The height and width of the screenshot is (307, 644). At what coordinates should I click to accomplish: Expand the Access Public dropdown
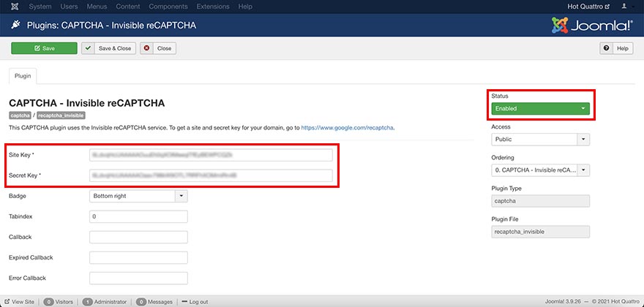[540, 139]
